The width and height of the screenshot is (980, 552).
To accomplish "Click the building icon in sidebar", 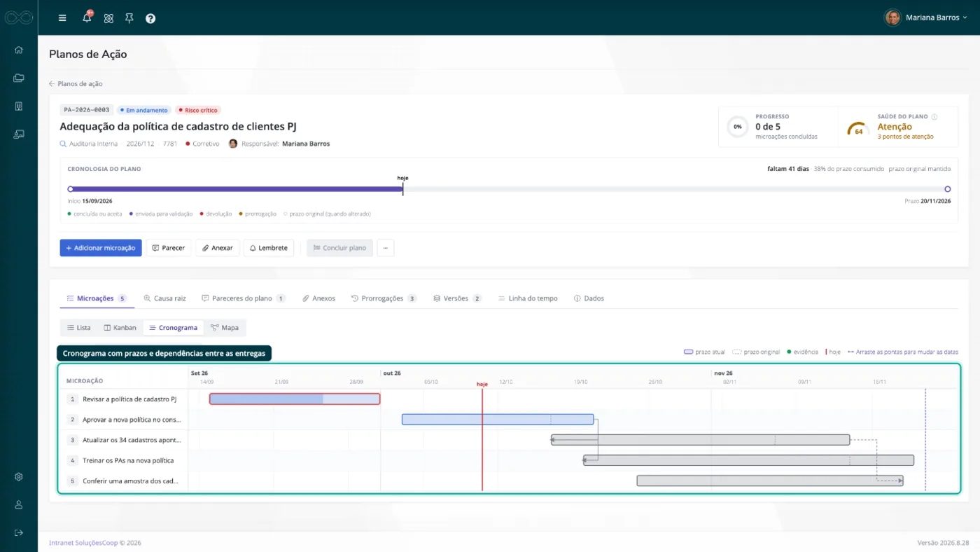I will (x=19, y=106).
